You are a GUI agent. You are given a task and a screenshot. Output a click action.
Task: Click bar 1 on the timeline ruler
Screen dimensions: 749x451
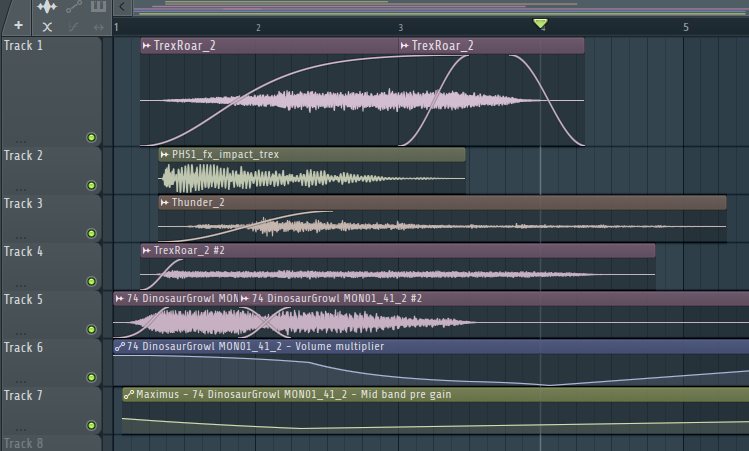(116, 28)
